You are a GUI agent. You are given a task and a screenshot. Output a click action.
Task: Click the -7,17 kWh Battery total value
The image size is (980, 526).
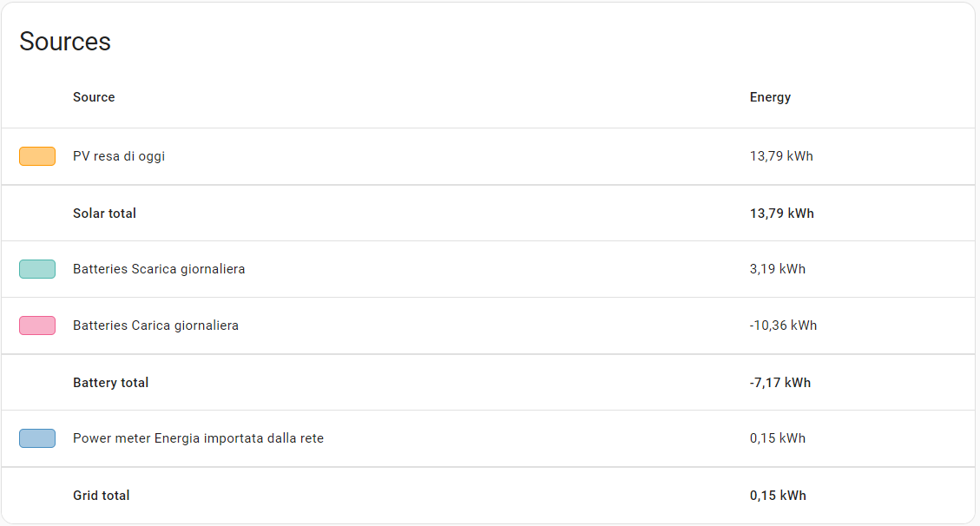[779, 382]
